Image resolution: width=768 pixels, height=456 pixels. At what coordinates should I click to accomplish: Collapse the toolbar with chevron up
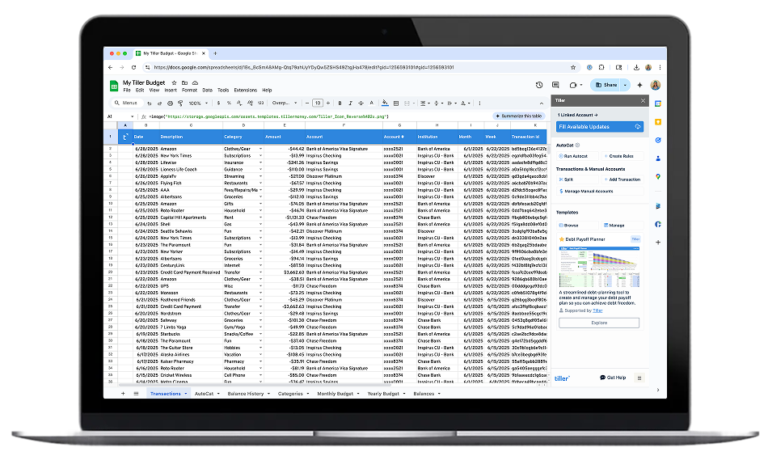pyautogui.click(x=541, y=103)
